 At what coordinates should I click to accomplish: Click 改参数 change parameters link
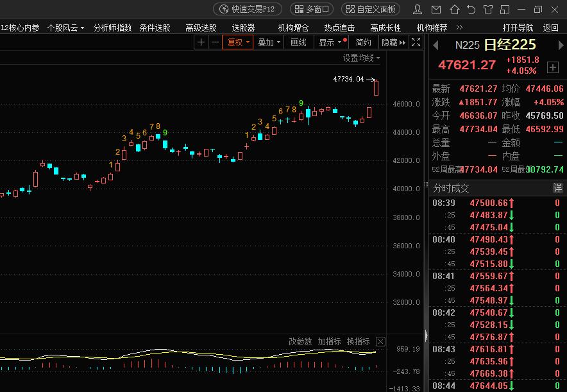pos(300,342)
